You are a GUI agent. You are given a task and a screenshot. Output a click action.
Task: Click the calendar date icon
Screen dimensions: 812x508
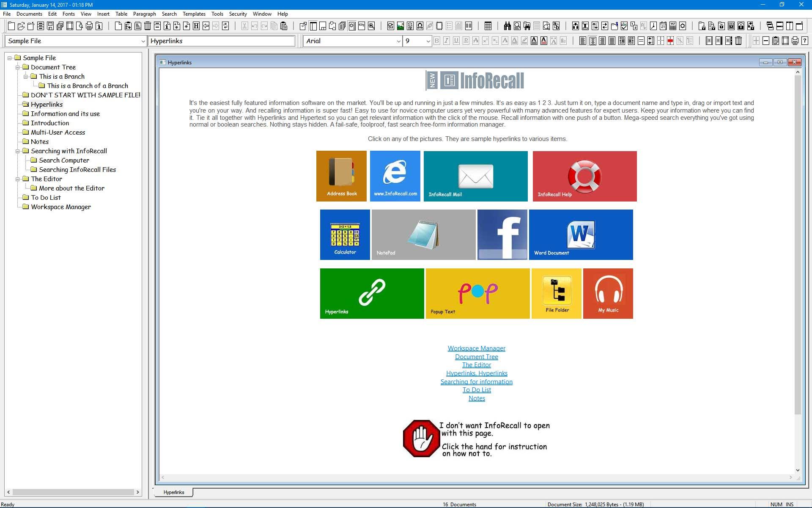[663, 26]
